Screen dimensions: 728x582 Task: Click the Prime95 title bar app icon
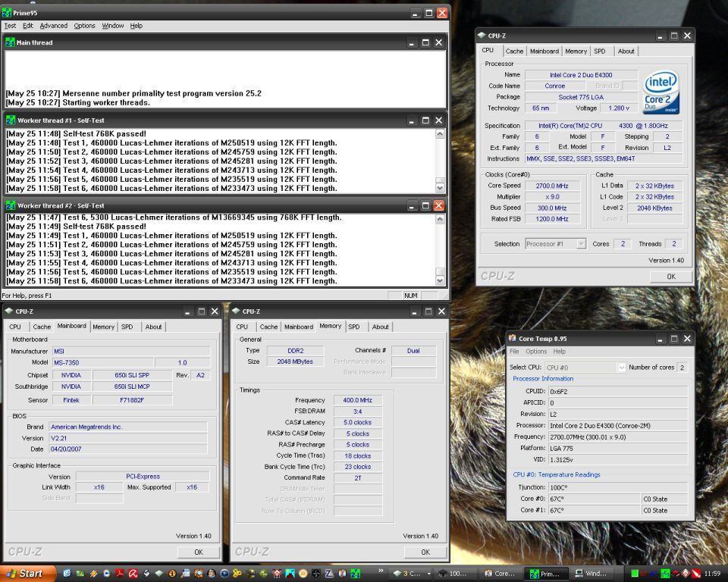pyautogui.click(x=7, y=13)
